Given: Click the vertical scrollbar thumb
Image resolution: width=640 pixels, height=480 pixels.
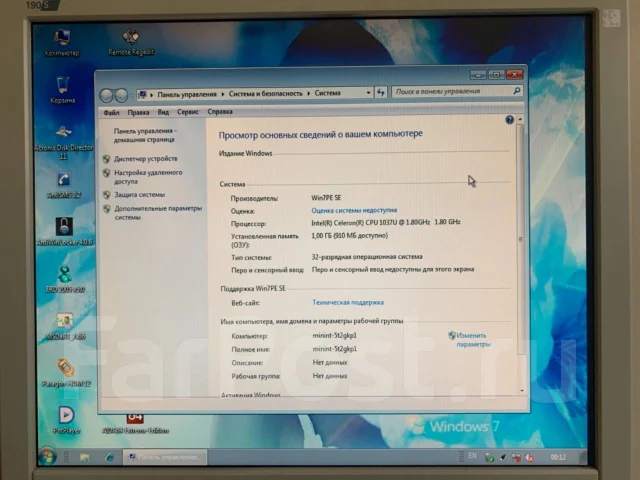Looking at the screenshot, I should [x=520, y=239].
